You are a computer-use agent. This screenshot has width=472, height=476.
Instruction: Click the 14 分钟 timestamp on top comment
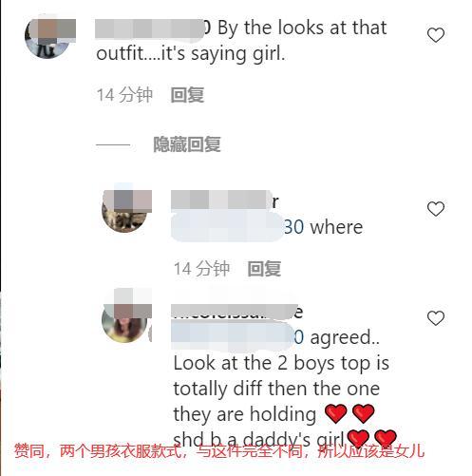click(124, 95)
